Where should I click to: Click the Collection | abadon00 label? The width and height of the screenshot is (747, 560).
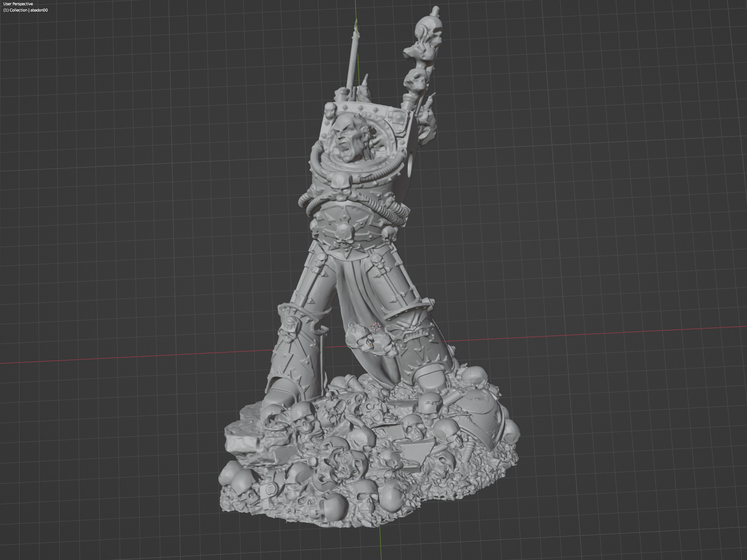pyautogui.click(x=26, y=10)
